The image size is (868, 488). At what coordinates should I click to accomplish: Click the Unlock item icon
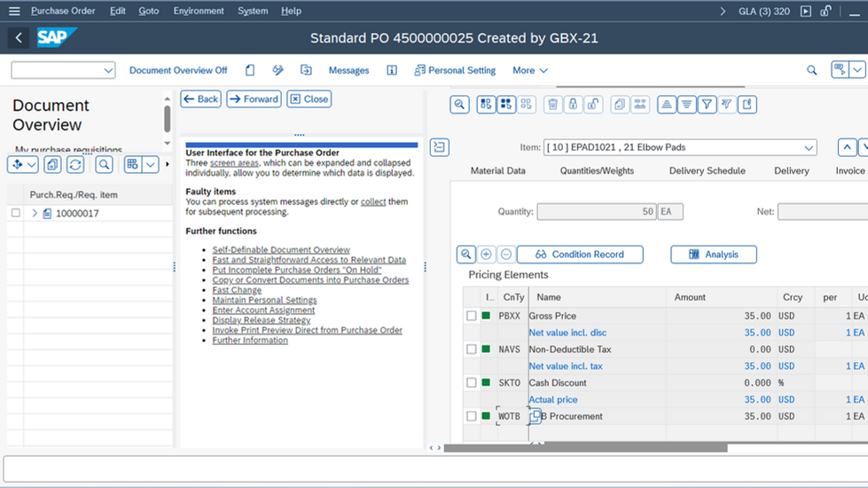593,104
